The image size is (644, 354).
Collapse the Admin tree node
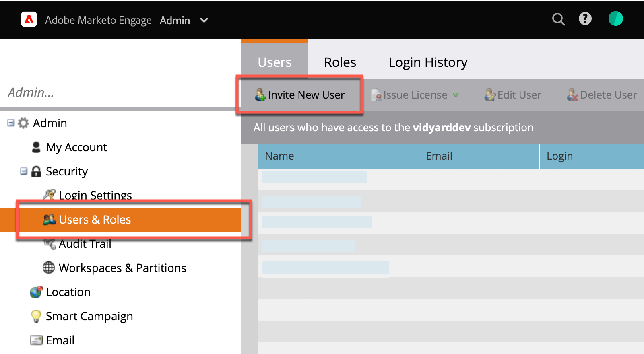pos(11,123)
